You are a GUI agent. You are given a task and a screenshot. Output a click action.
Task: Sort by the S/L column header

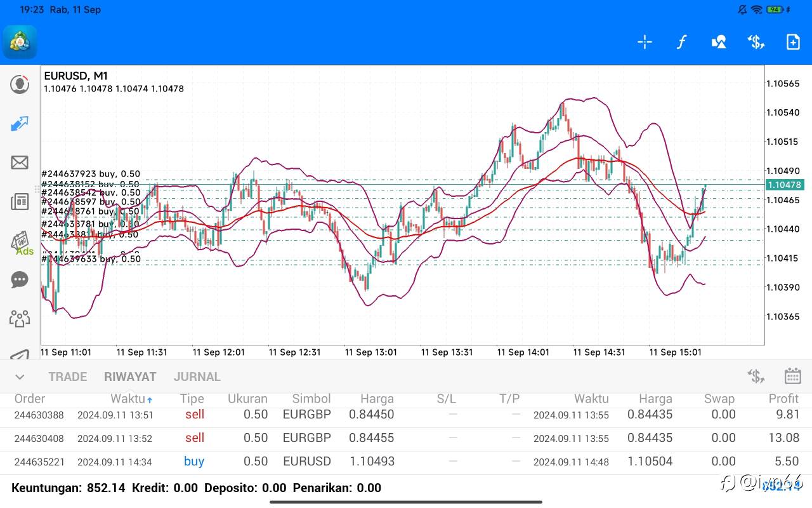(447, 399)
